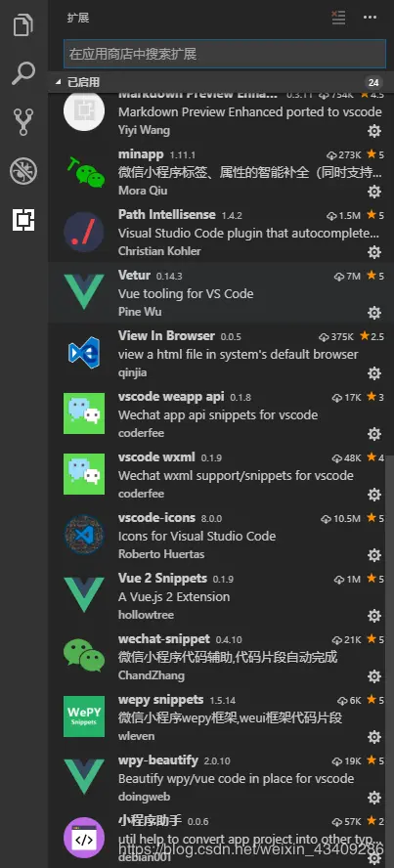
Task: Select the vscode wxml title
Action: point(156,456)
